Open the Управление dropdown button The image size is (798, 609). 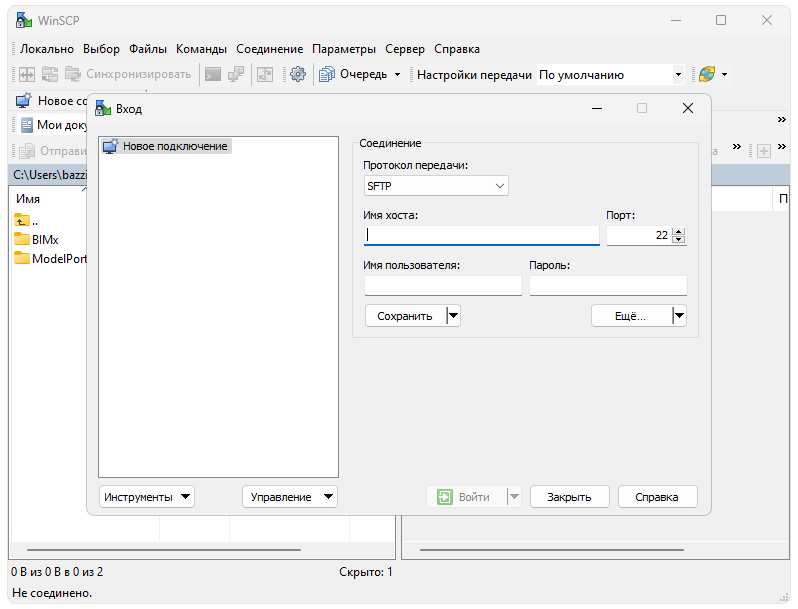289,497
